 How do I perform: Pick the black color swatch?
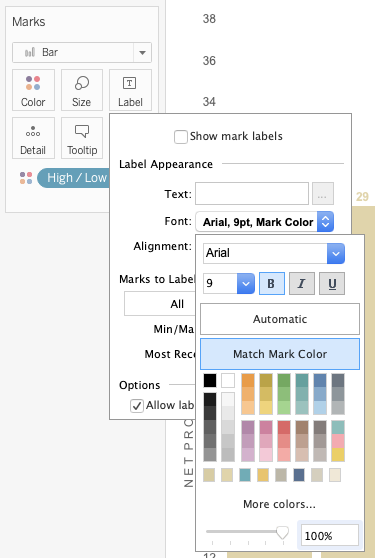(210, 380)
